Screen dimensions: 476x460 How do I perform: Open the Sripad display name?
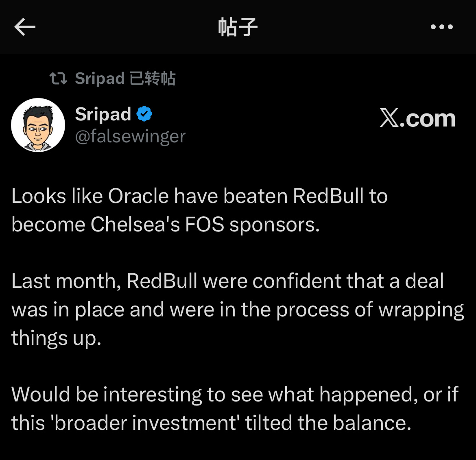pos(103,114)
